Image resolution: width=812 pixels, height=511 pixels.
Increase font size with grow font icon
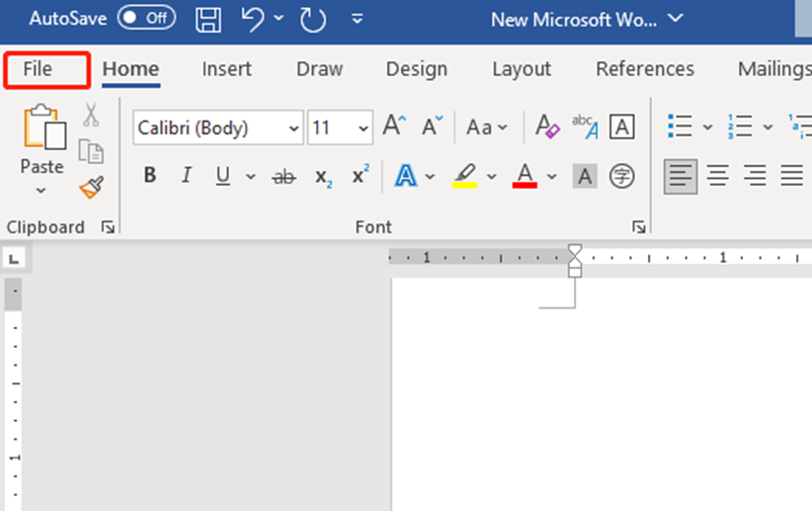tap(394, 126)
